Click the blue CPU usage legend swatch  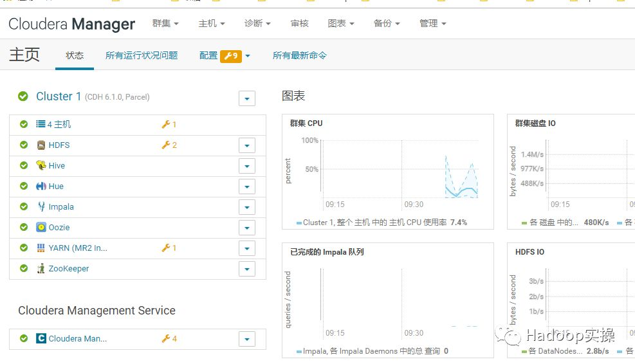coord(299,223)
